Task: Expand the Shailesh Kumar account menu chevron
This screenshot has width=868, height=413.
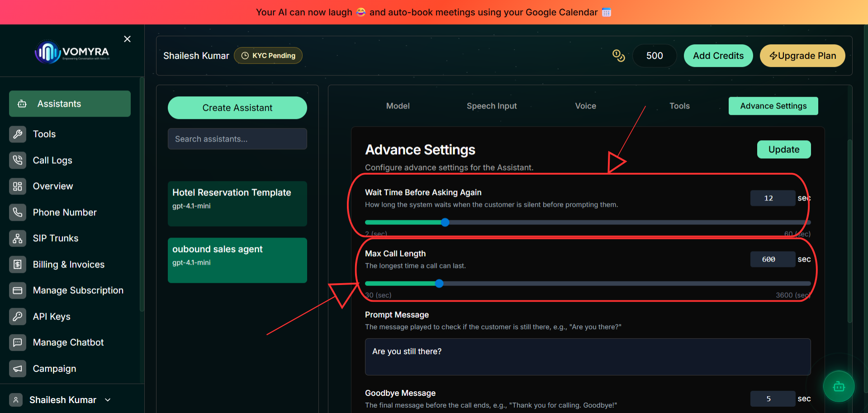Action: click(x=108, y=400)
